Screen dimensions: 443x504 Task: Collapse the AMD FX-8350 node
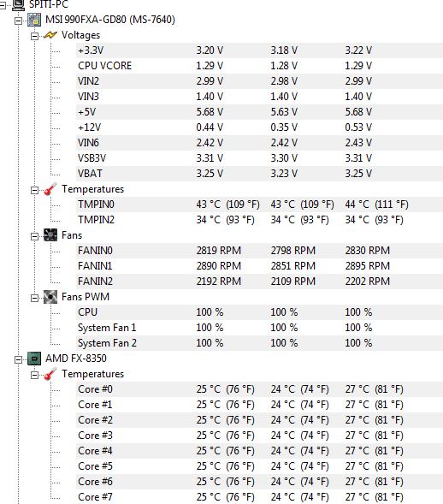18,359
